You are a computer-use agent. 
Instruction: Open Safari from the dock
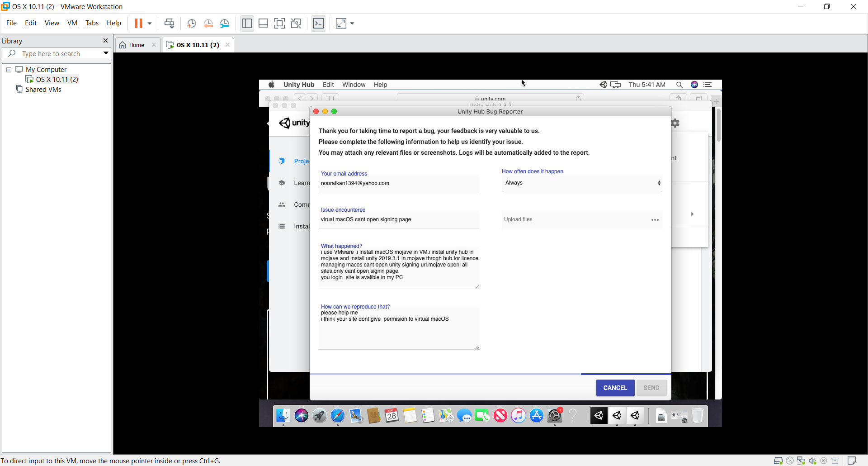coord(338,415)
